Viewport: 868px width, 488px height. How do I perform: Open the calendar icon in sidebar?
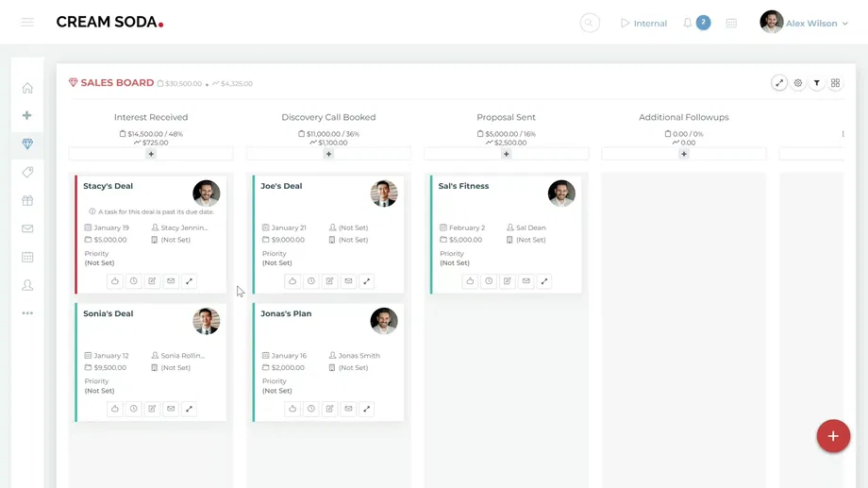coord(27,257)
